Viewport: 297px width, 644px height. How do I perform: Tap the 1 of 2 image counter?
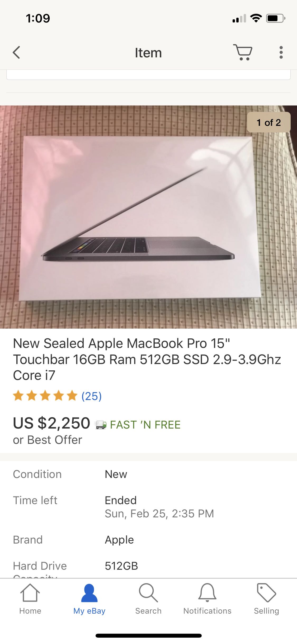click(269, 122)
